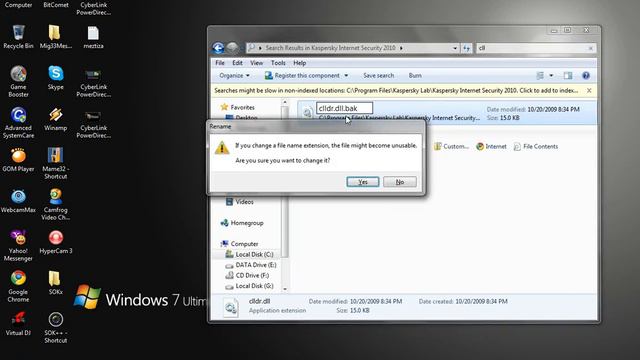Open the address bar history dropdown
Screen dimensions: 640x360
(455, 48)
